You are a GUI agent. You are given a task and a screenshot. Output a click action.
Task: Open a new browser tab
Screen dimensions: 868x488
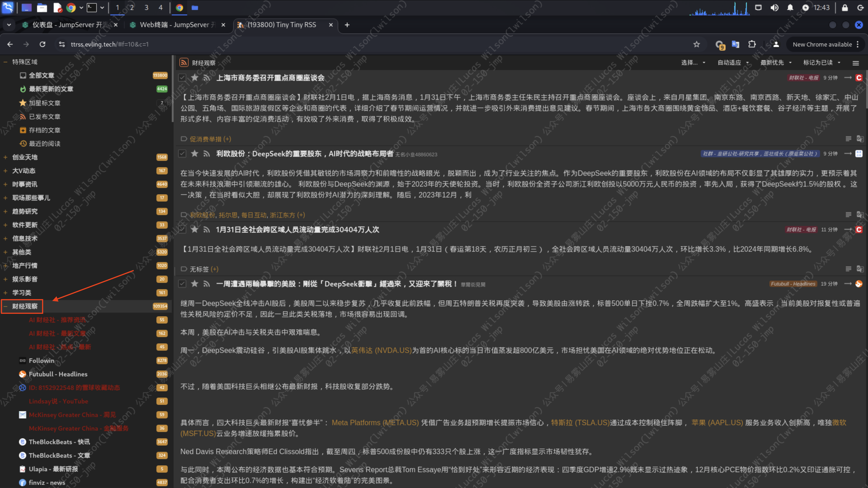point(347,25)
